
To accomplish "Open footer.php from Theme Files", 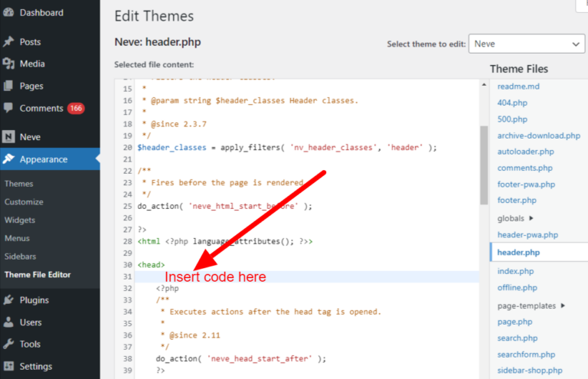I will (x=517, y=201).
